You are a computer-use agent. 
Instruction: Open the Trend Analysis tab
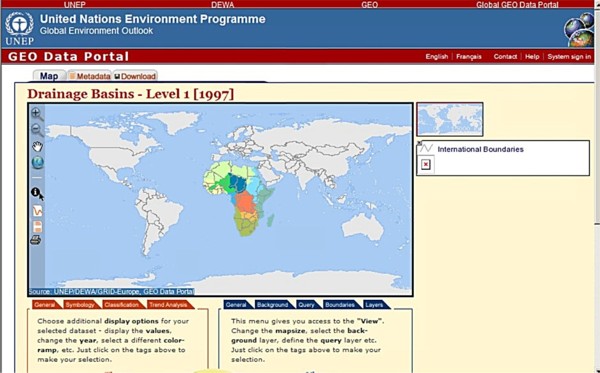(x=169, y=305)
